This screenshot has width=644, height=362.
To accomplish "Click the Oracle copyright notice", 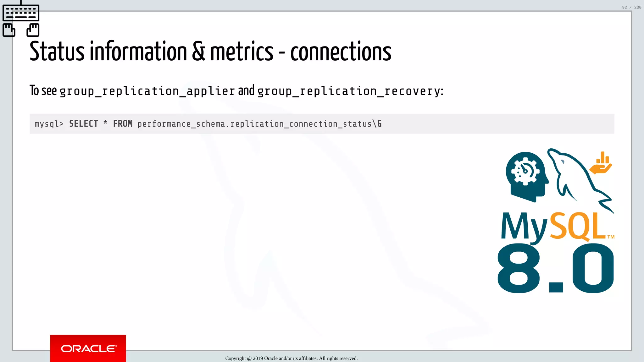I will click(291, 358).
